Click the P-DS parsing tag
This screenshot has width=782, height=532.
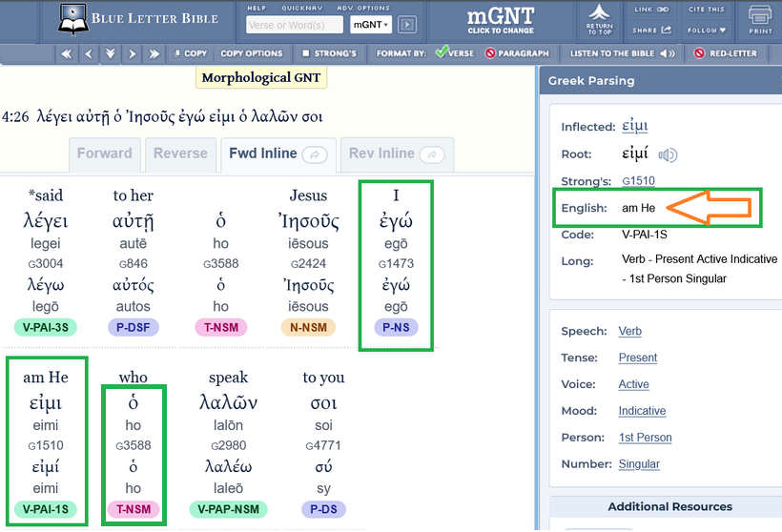(x=323, y=509)
